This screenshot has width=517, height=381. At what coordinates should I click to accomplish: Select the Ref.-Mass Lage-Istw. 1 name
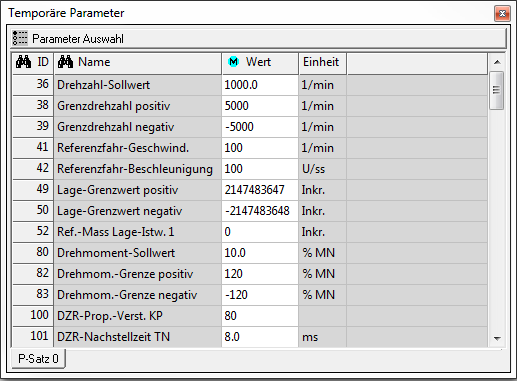tap(138, 232)
